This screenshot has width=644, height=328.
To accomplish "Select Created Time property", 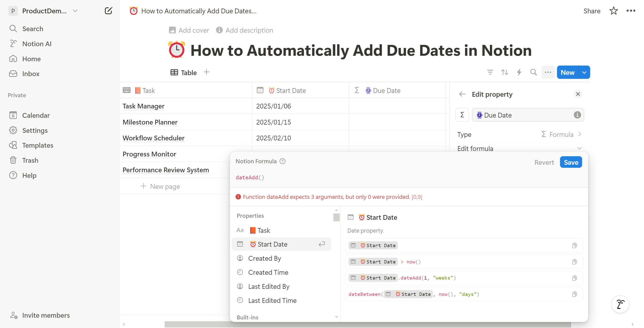I will point(281,272).
